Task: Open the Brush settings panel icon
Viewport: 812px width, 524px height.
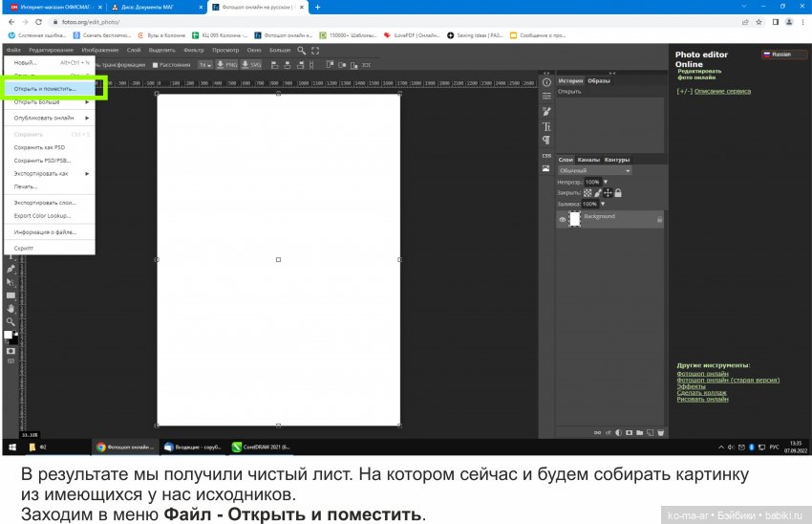Action: pos(546,112)
